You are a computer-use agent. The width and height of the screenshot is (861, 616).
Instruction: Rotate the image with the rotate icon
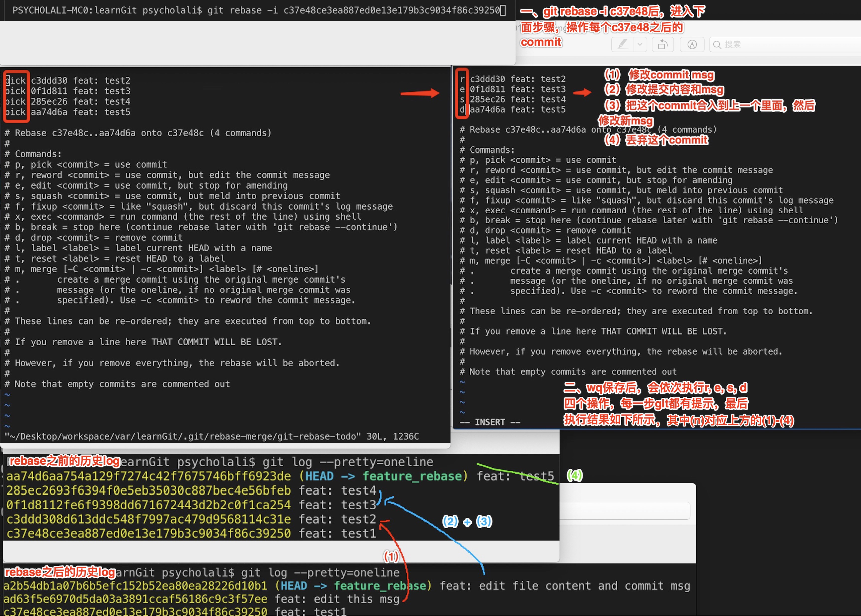662,44
